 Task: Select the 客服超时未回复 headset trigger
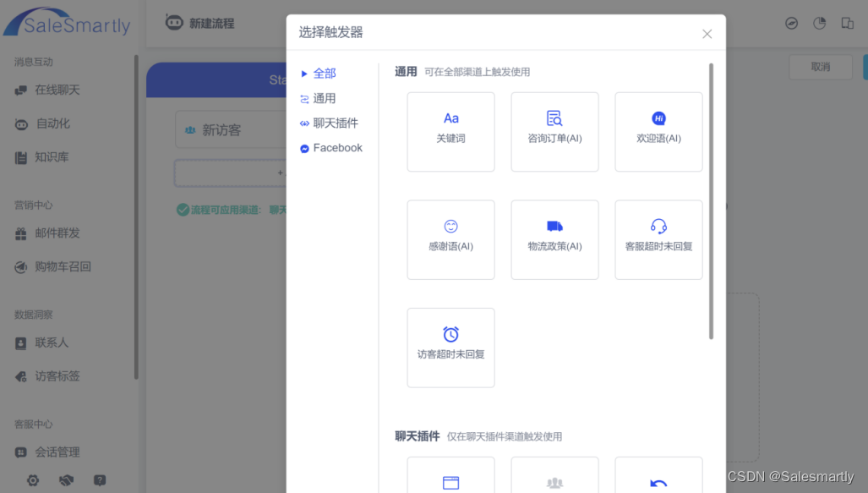[x=658, y=239]
